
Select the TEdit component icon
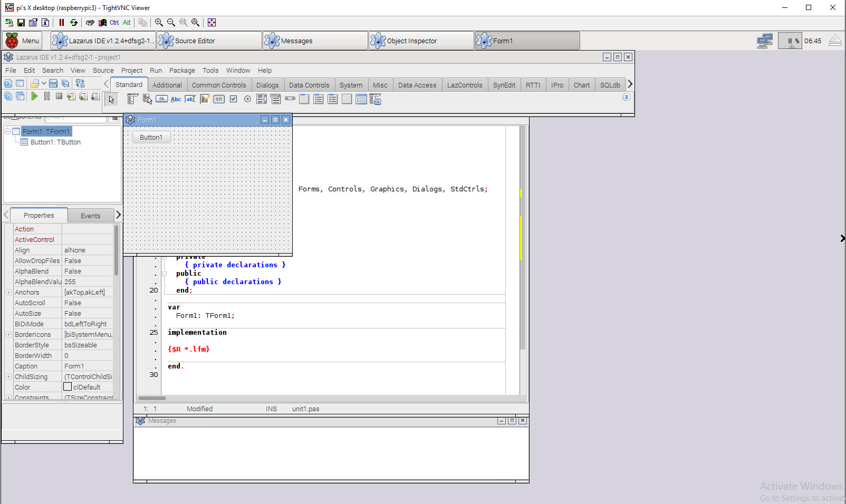(x=190, y=99)
